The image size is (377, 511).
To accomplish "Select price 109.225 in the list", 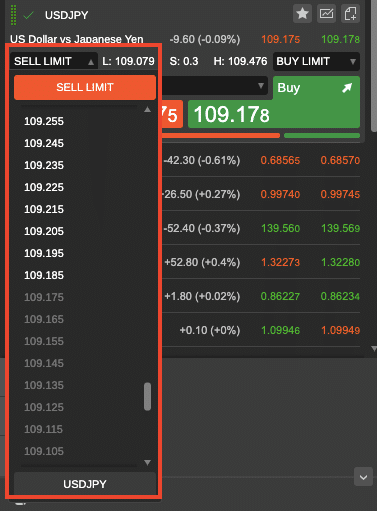I will (x=44, y=187).
